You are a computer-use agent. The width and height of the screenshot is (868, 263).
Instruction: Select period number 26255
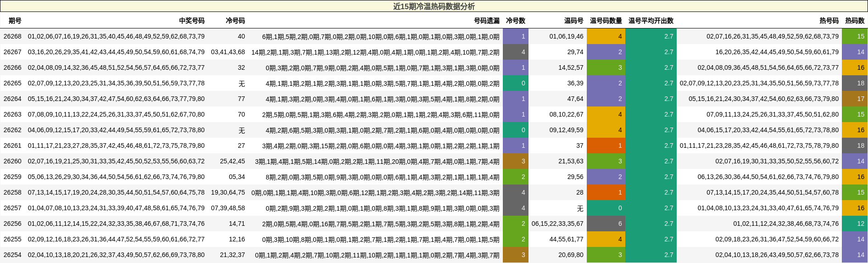[12, 239]
